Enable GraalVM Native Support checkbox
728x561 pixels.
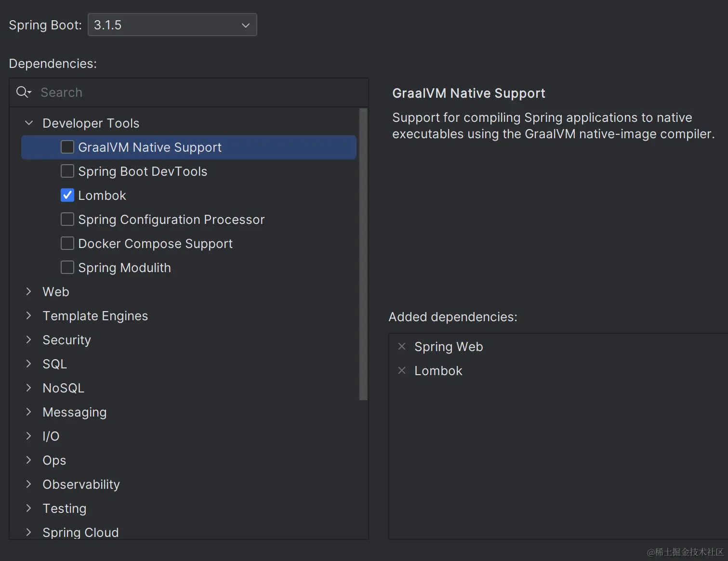(x=67, y=147)
